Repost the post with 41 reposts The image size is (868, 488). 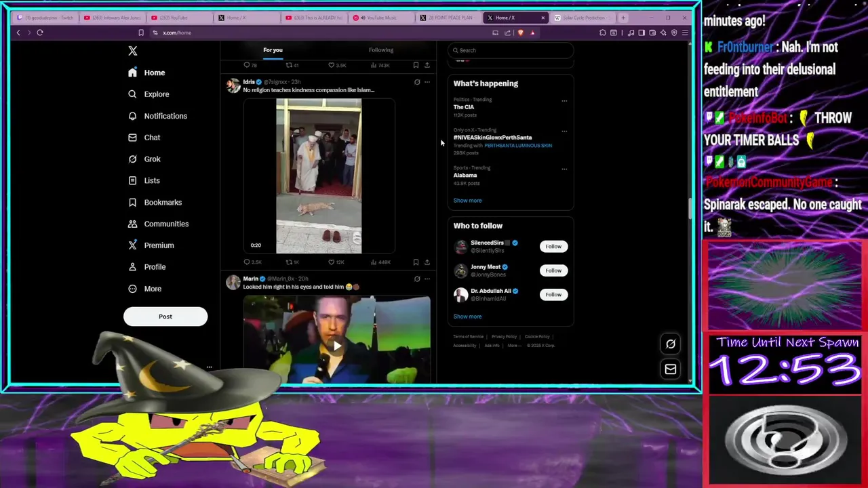292,65
